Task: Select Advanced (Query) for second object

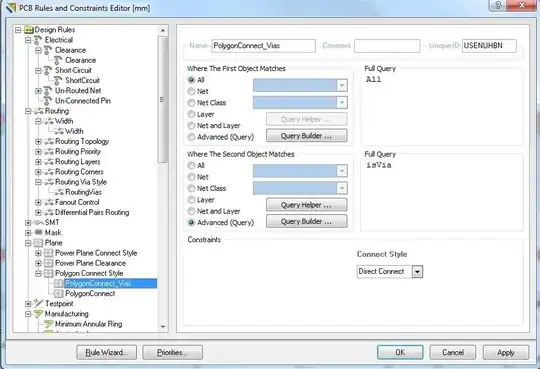Action: [191, 223]
